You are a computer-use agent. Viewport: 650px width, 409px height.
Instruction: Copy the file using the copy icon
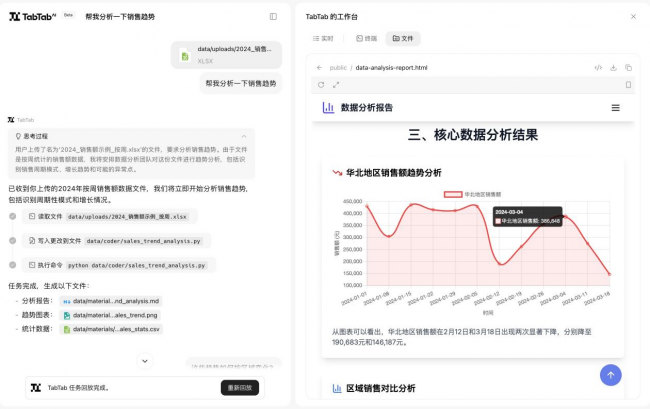point(628,68)
